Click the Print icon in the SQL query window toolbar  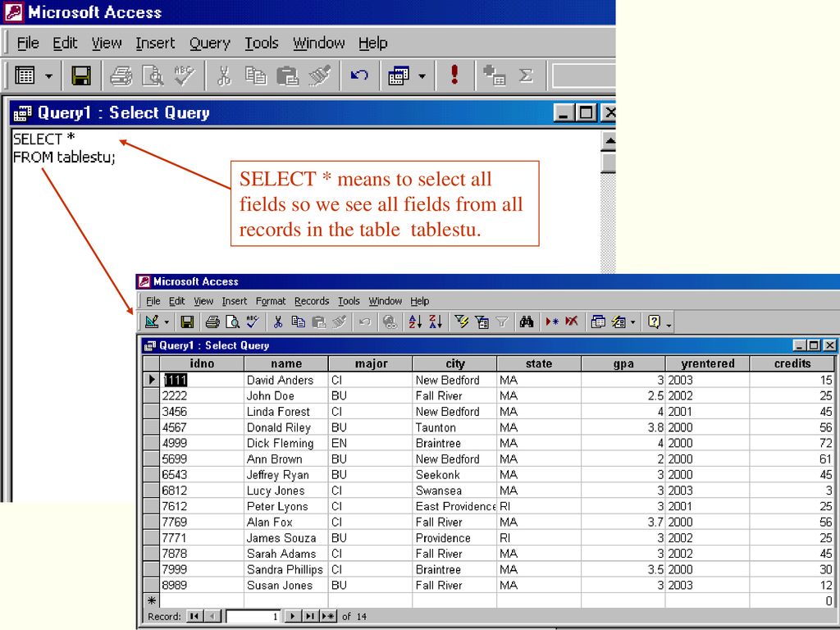click(x=121, y=75)
